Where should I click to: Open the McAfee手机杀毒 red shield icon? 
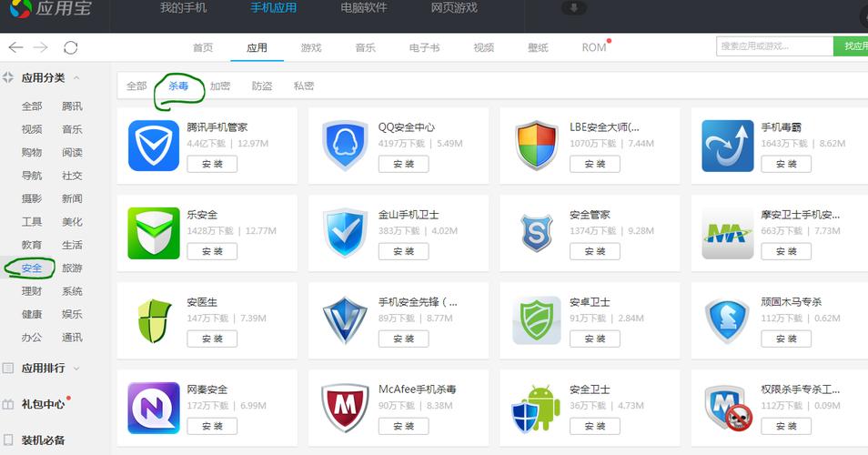point(345,408)
